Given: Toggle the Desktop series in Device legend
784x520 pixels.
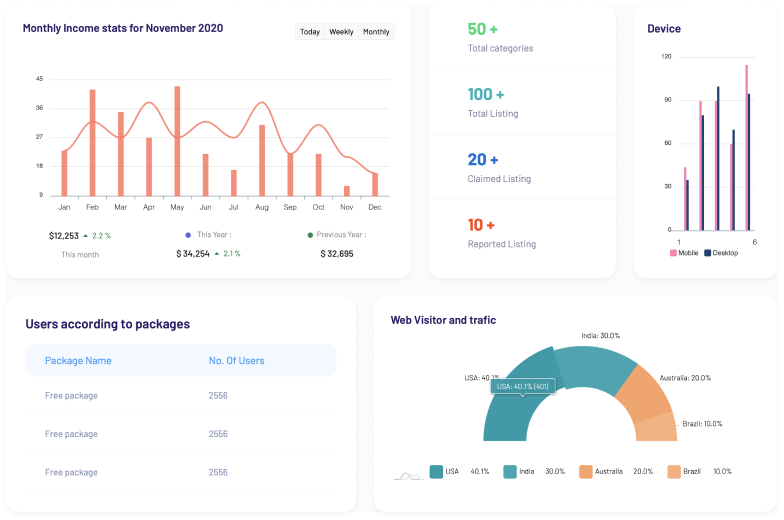Looking at the screenshot, I should click(x=720, y=253).
